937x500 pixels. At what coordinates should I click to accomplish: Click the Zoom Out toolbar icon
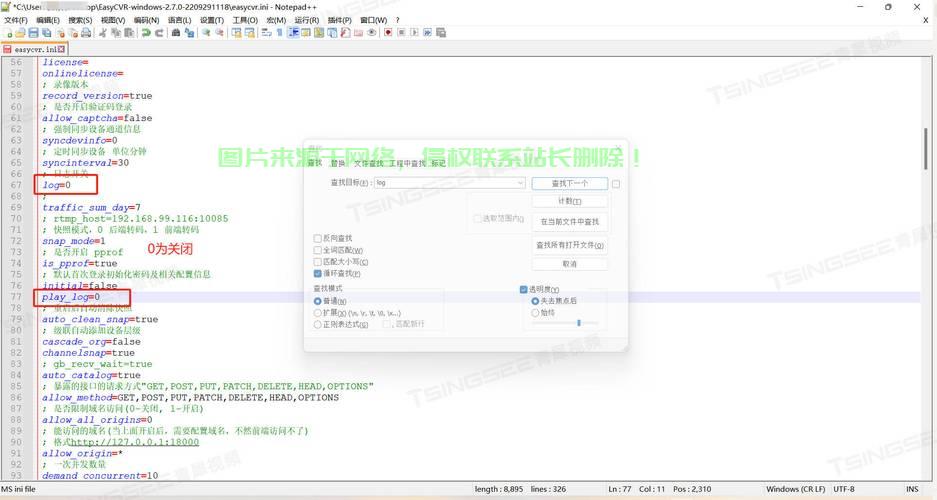(x=220, y=33)
